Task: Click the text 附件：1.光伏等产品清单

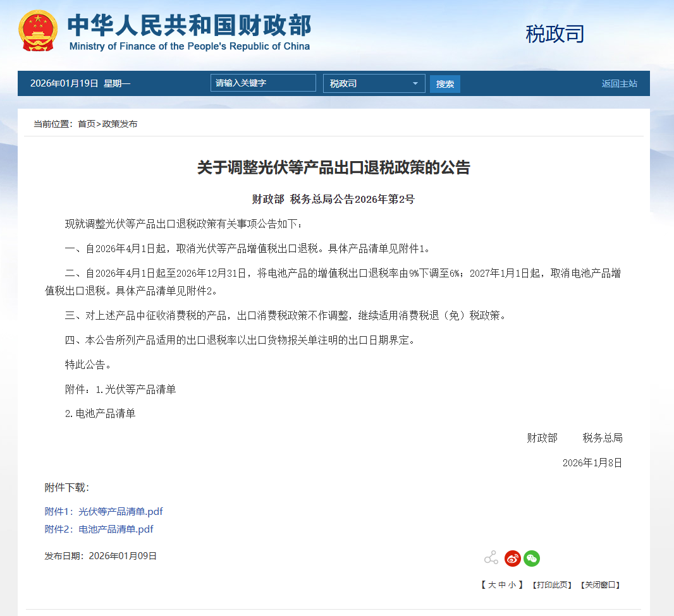Action: 120,389
